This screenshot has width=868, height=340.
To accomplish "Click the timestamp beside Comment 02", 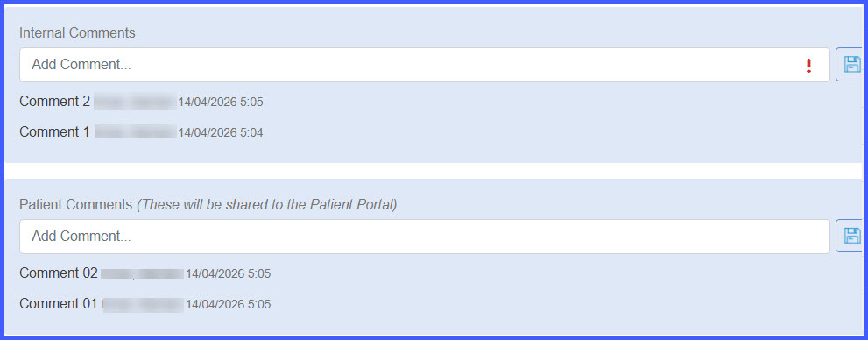I will pos(228,274).
